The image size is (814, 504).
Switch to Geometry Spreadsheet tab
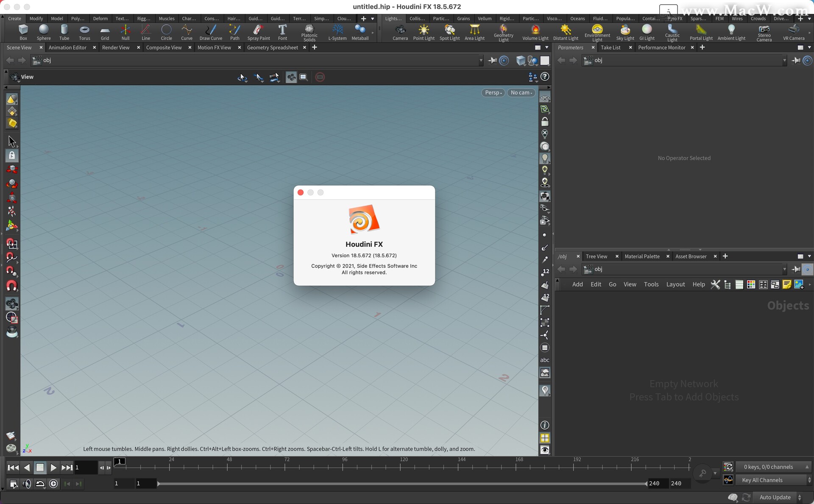tap(273, 47)
